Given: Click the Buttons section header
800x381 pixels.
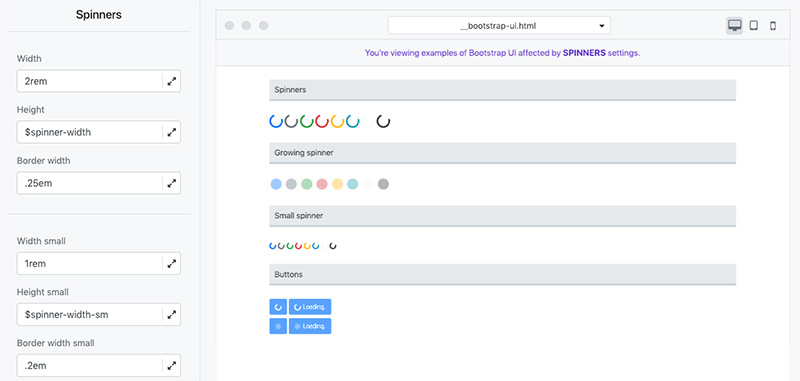Looking at the screenshot, I should point(503,274).
